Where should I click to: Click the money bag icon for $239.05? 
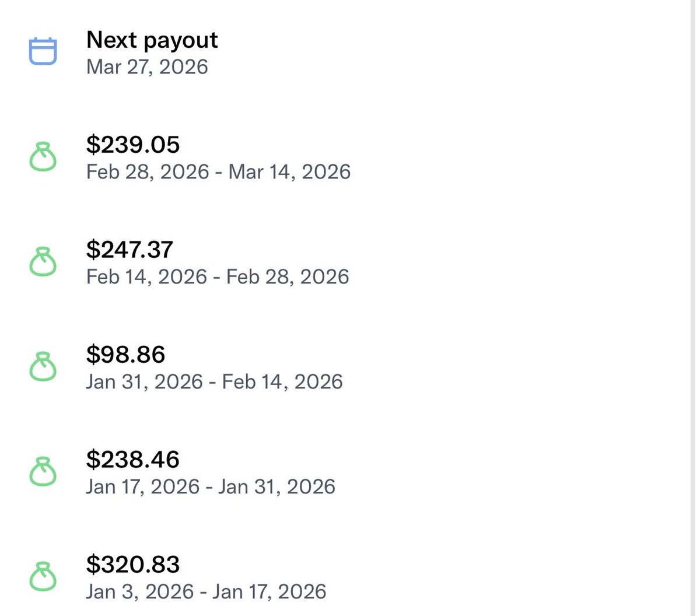(43, 157)
